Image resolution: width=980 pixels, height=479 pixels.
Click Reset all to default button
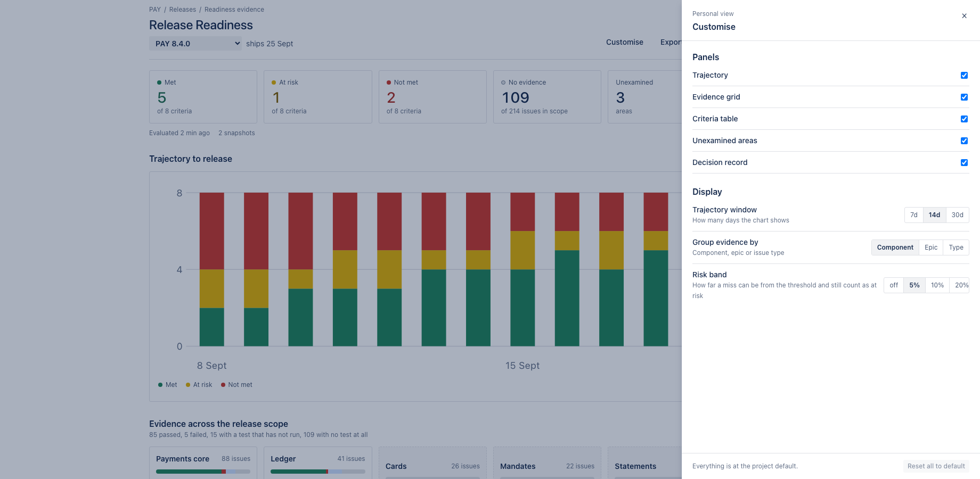coord(936,466)
